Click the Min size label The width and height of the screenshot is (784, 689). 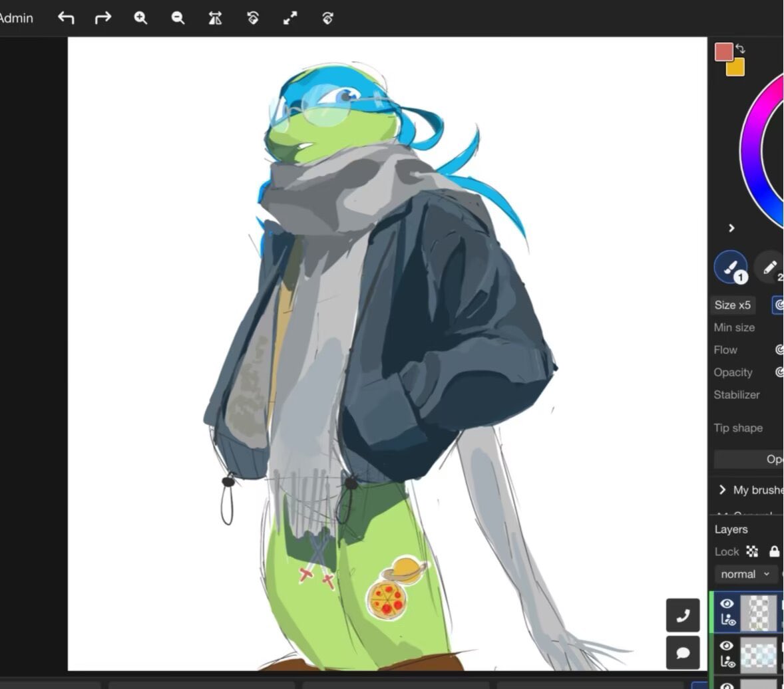[x=734, y=327]
